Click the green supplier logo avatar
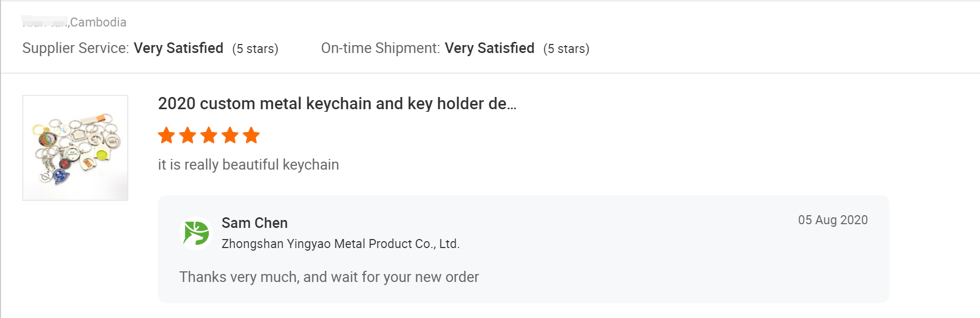This screenshot has height=318, width=980. 196,233
